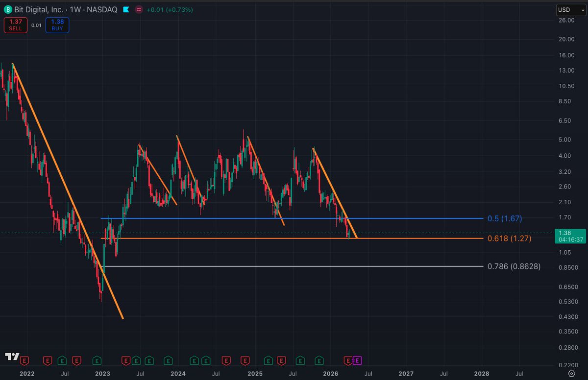This screenshot has height=380, width=588.
Task: Click the +0.01 (+0.73%) price change text
Action: [x=170, y=10]
